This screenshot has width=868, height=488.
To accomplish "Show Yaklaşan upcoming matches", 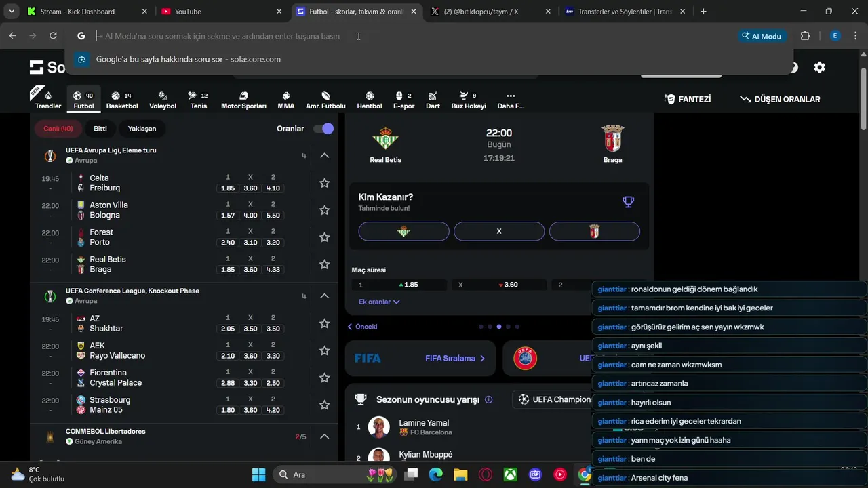I will (142, 129).
